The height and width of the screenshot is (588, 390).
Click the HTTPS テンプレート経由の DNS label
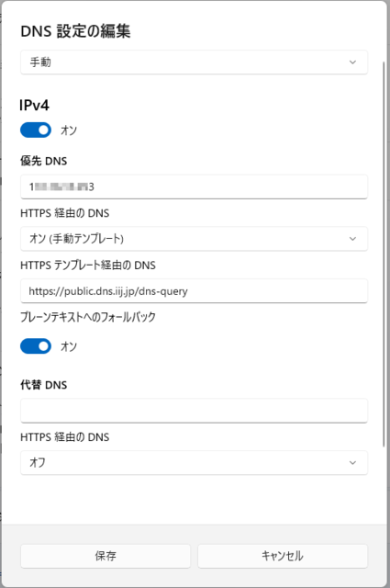tap(88, 266)
